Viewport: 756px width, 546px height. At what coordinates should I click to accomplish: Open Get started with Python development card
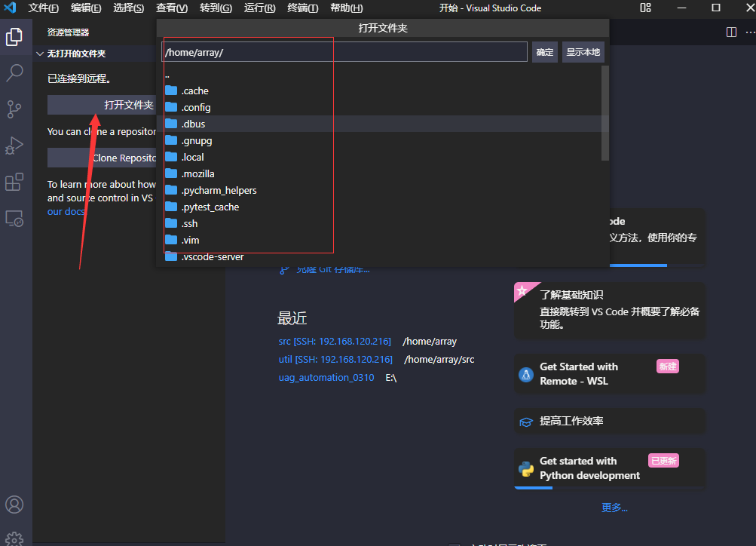click(610, 468)
